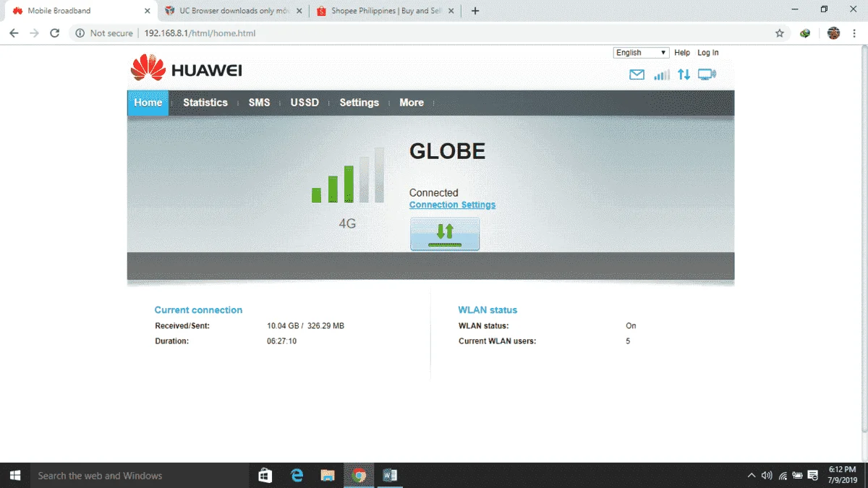The width and height of the screenshot is (868, 488).
Task: Open Microsoft Word from the taskbar
Action: coord(391,475)
